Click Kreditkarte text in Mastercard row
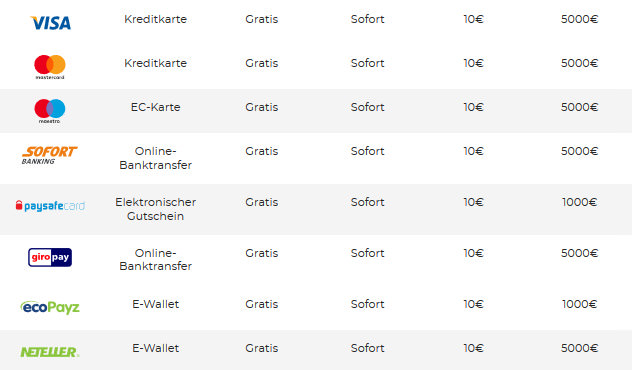 (156, 63)
